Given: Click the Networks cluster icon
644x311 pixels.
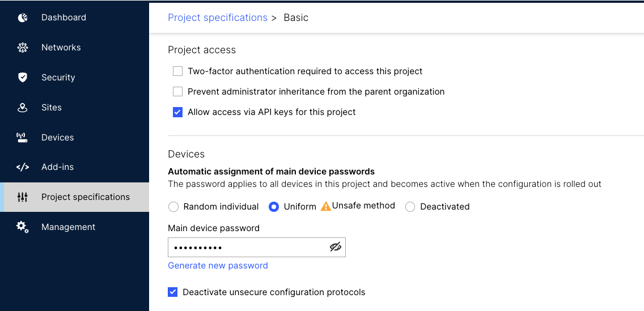Looking at the screenshot, I should pyautogui.click(x=23, y=48).
